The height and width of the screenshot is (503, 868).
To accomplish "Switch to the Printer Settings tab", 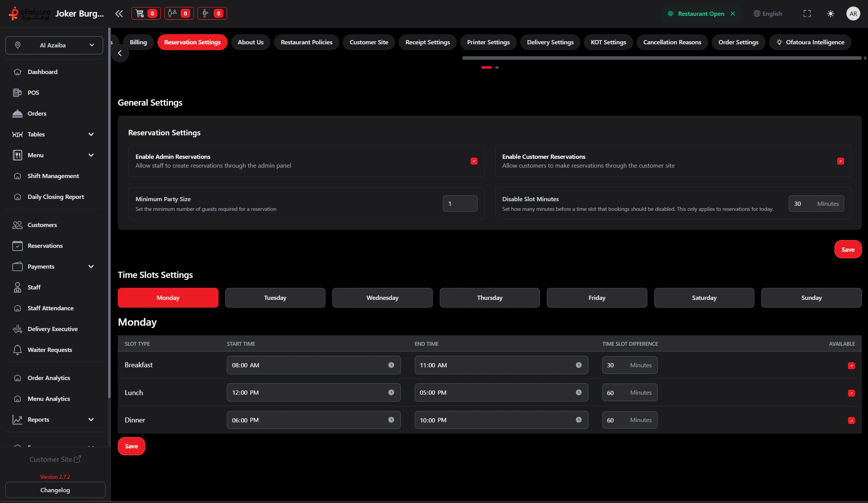I will (488, 42).
